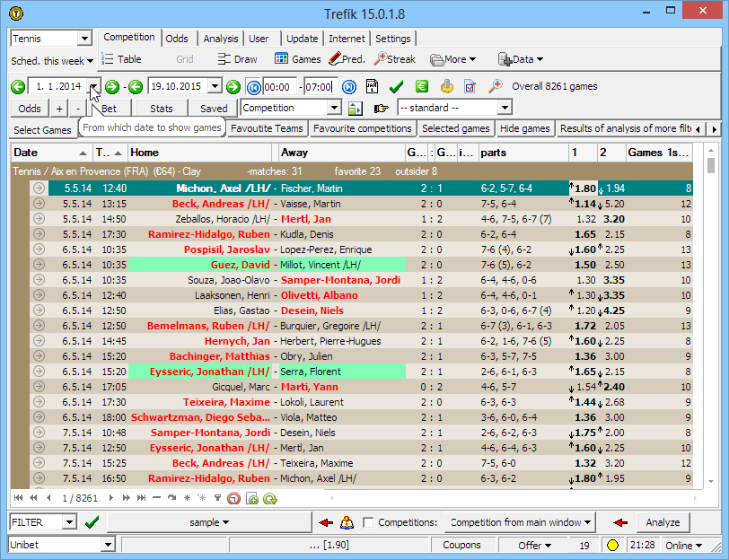Image resolution: width=729 pixels, height=560 pixels.
Task: Switch to the Analysis tab
Action: (x=220, y=39)
